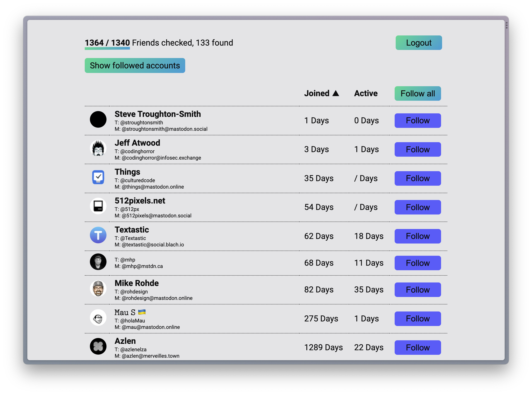Show followed accounts toggle
The width and height of the screenshot is (532, 395).
click(x=135, y=65)
